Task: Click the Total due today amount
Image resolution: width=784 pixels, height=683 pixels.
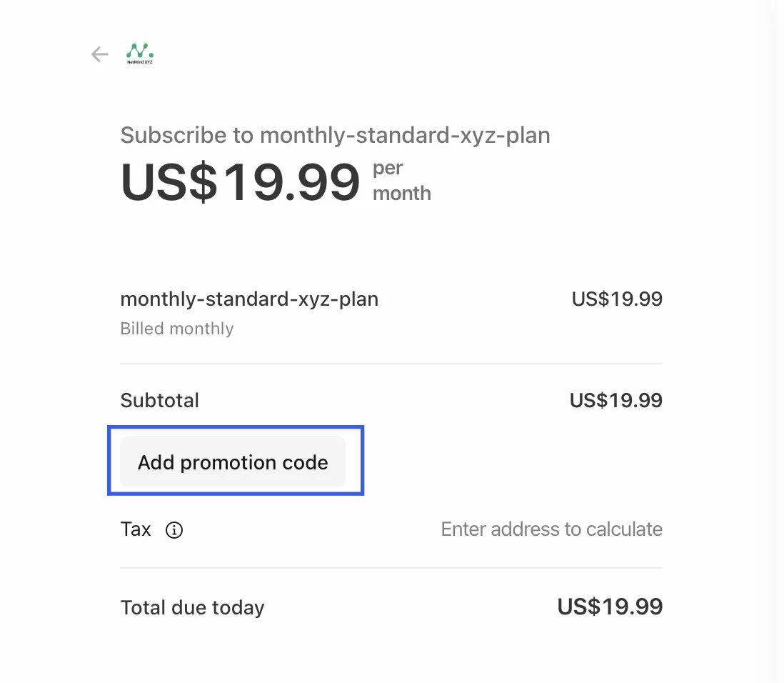Action: [x=610, y=607]
